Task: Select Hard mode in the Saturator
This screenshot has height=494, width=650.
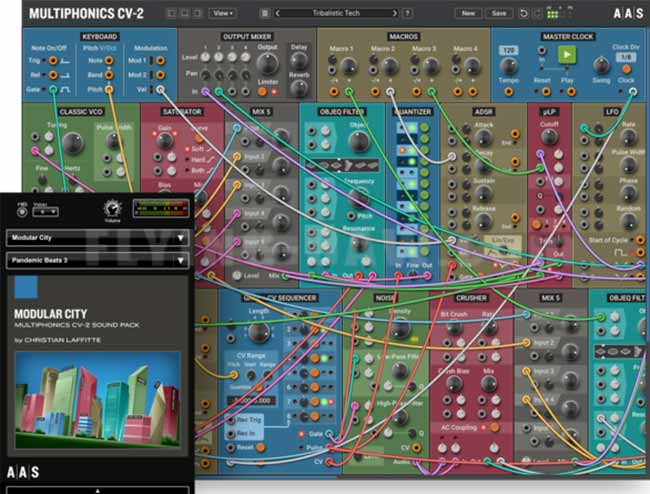Action: 199,160
